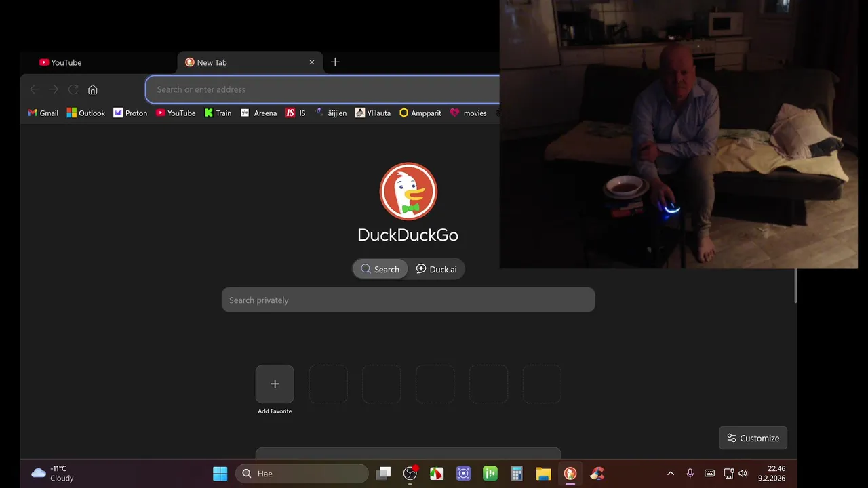Open the YouTube bookmark in bookmarks bar
The height and width of the screenshot is (488, 868).
click(x=176, y=113)
